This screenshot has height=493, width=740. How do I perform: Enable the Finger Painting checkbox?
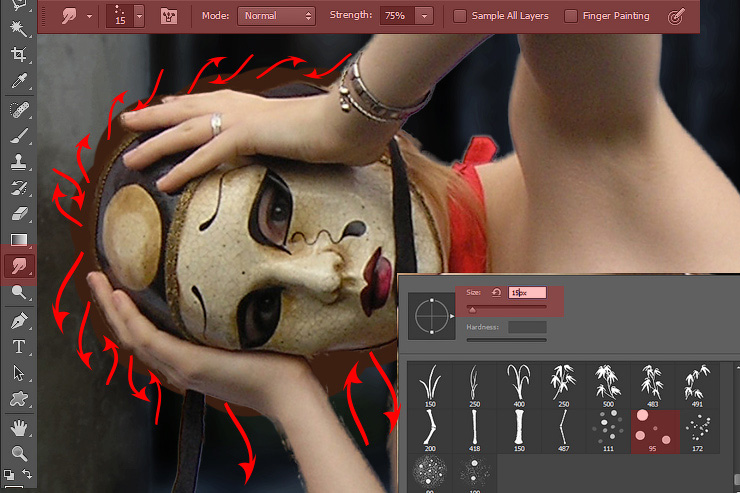pyautogui.click(x=570, y=16)
